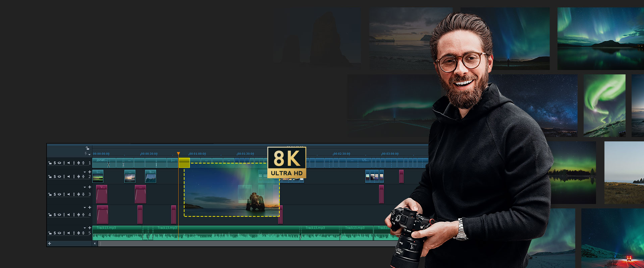Enlarge track 3 height with up-down arrows icon
Viewport: 644px width, 268px height.
(x=78, y=194)
